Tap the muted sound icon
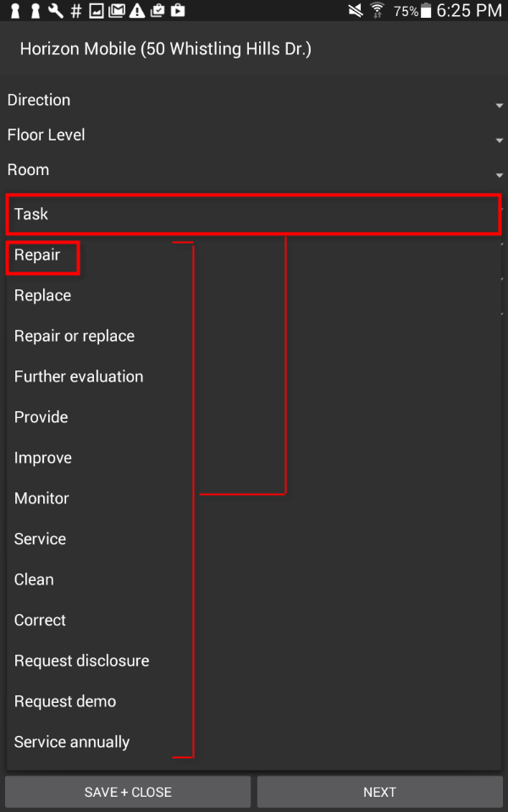Screen dimensions: 508x812 [x=356, y=11]
